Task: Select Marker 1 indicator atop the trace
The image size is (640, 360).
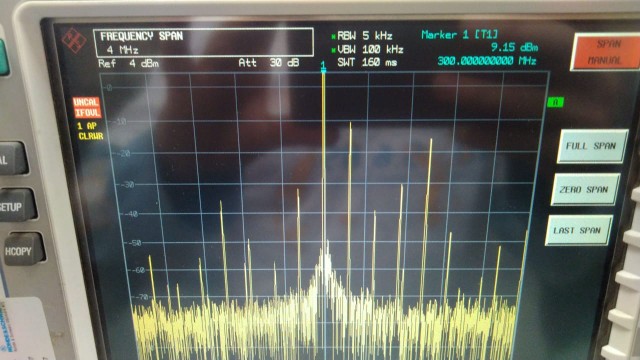Action: point(323,67)
